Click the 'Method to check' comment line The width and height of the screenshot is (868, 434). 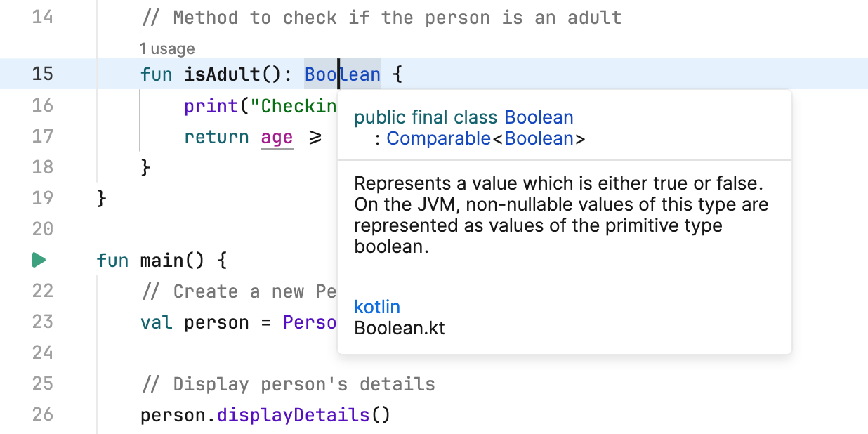pos(381,18)
